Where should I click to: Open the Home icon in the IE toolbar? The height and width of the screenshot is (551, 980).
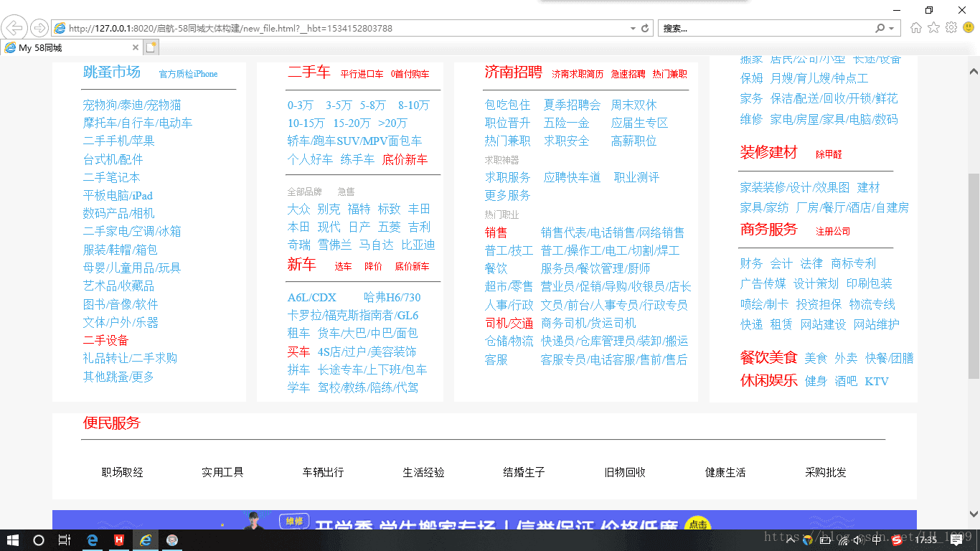[916, 28]
